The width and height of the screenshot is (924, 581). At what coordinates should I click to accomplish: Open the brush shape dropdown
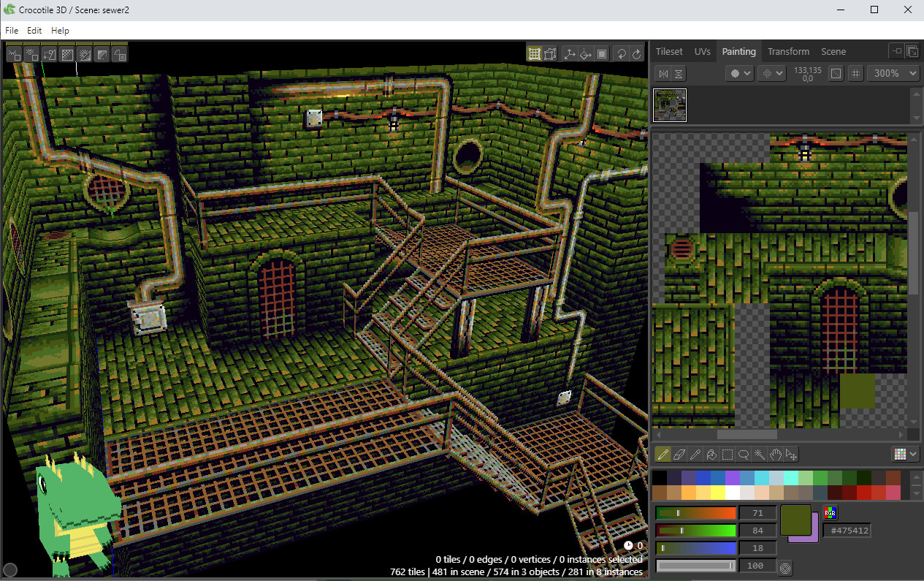pos(739,73)
